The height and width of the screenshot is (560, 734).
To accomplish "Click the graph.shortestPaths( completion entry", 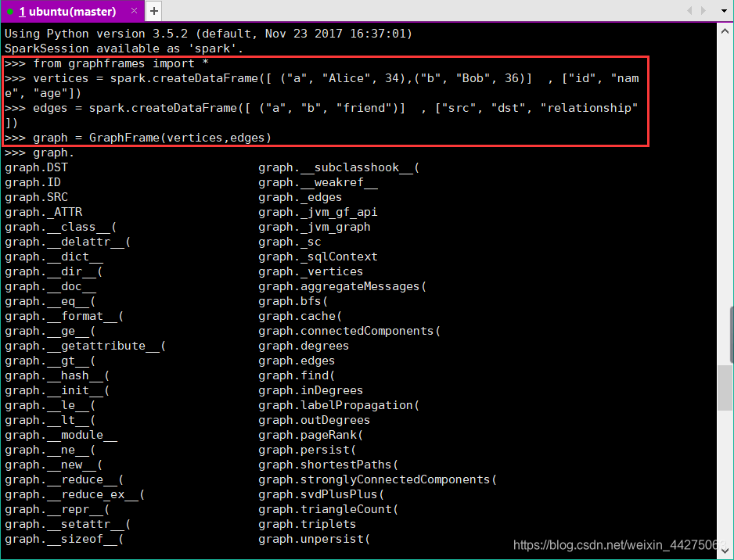I will (329, 465).
